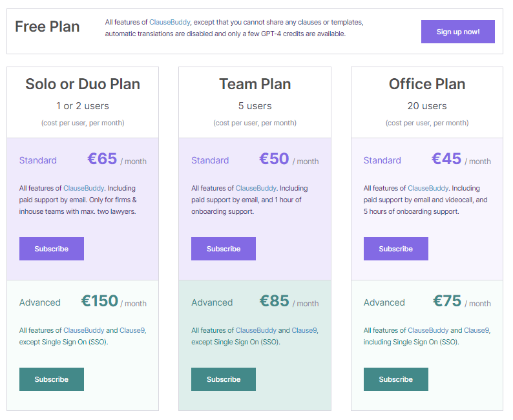
Task: Subscribe to Team Plan Standard tier
Action: point(224,249)
